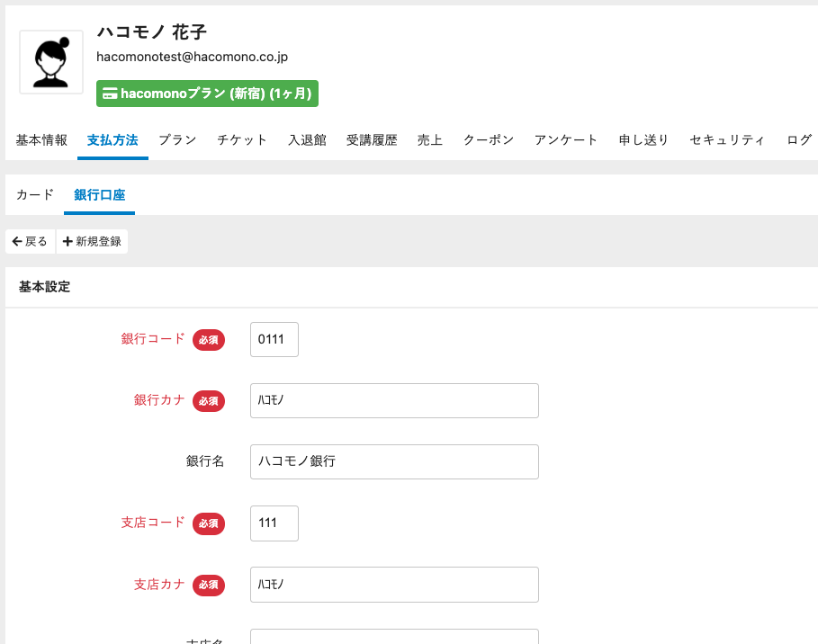Viewport: 818px width, 644px height.
Task: Switch to the クーポン tab
Action: click(489, 140)
